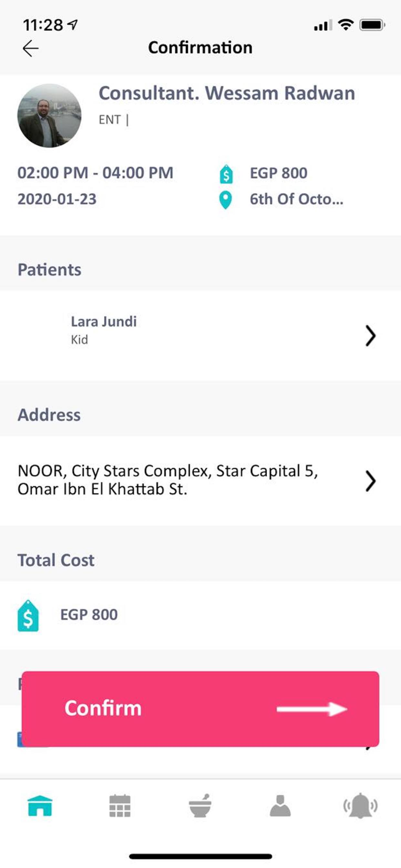Tap the price tag icon beside EGP 800 fee
The height and width of the screenshot is (868, 401).
pos(226,174)
